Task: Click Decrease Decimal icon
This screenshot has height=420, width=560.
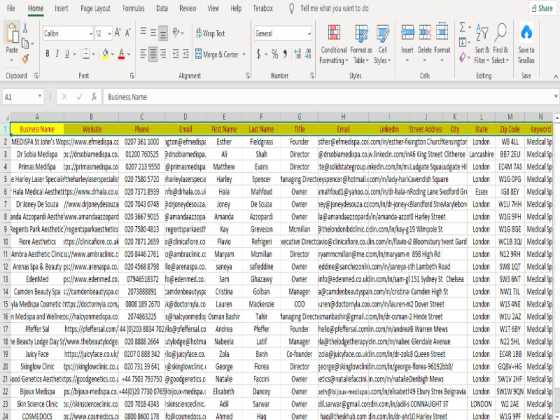Action: (308, 54)
